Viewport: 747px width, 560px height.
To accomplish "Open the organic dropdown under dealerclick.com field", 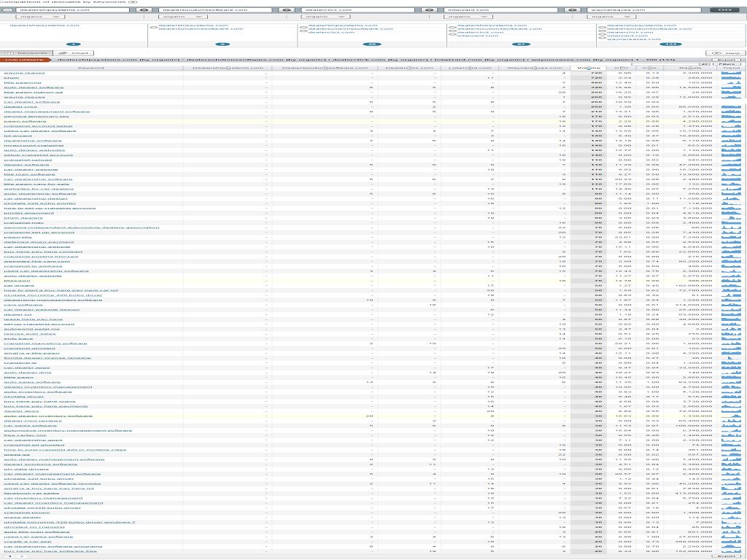I will pos(326,17).
